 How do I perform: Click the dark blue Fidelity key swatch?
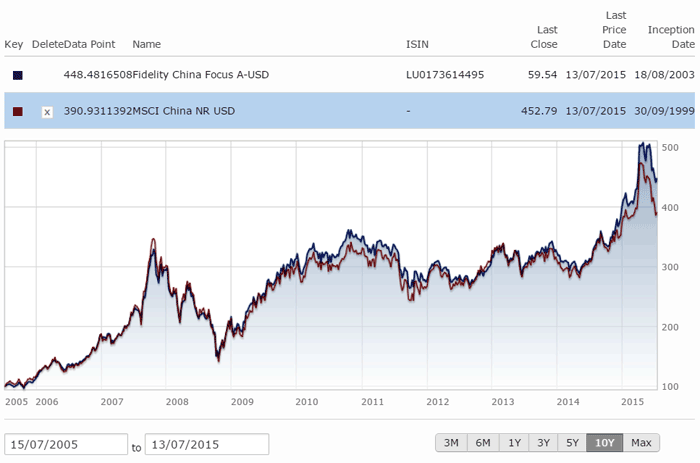[17, 75]
